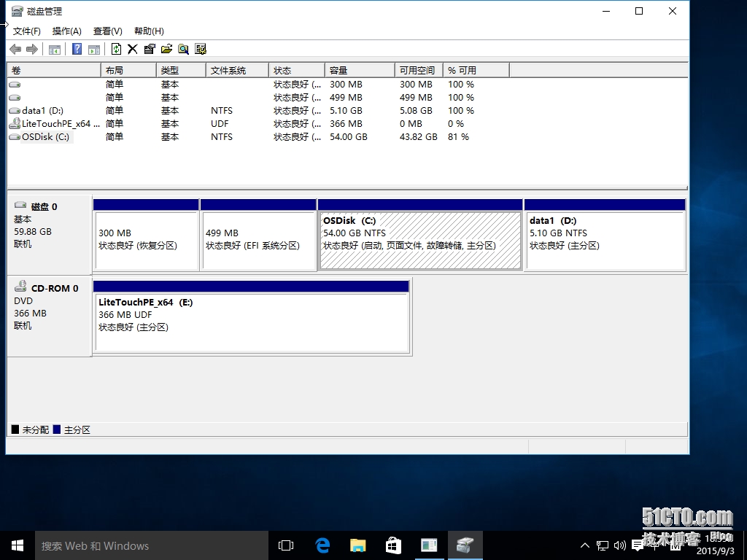The height and width of the screenshot is (560, 747).
Task: Open the 查看(V) menu
Action: click(108, 31)
